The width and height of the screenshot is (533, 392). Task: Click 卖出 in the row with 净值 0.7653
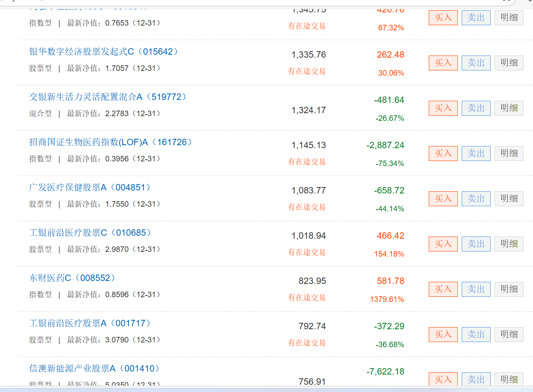(476, 18)
